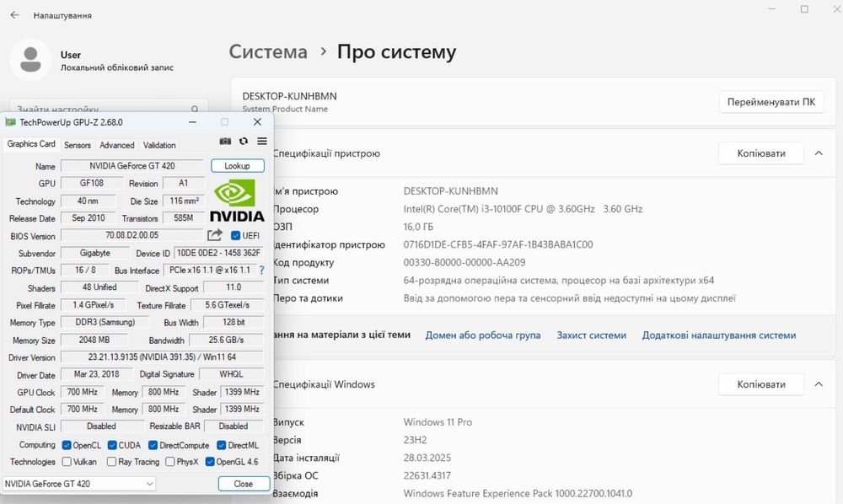Click the Settings search field

click(109, 107)
